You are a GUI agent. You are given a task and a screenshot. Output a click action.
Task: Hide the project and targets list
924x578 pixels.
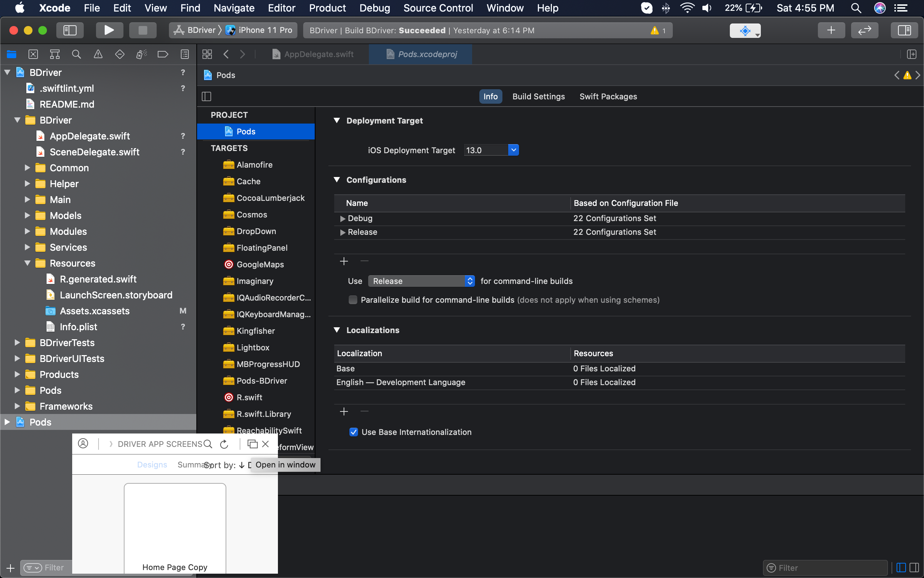click(206, 96)
